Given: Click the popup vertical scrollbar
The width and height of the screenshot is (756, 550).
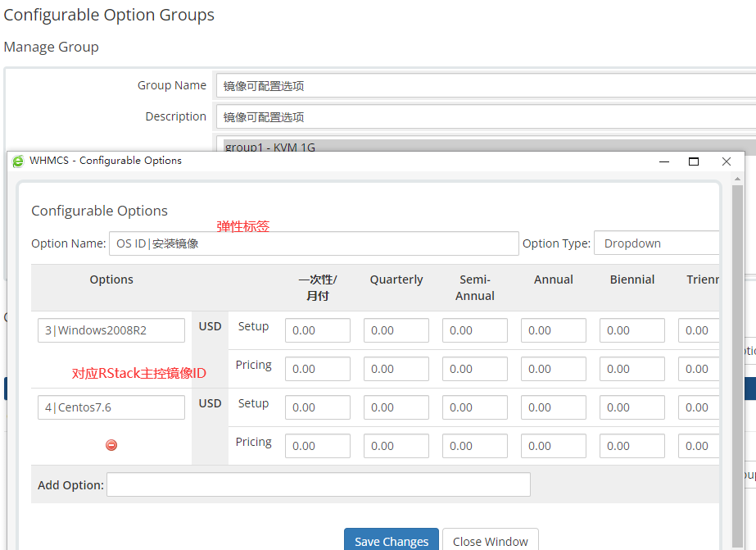Looking at the screenshot, I should (737, 366).
